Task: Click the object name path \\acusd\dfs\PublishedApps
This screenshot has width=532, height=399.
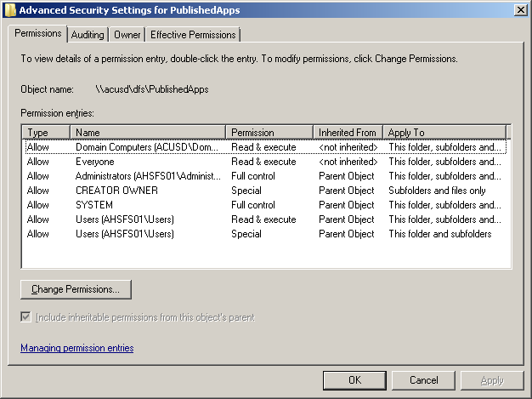Action: [152, 89]
